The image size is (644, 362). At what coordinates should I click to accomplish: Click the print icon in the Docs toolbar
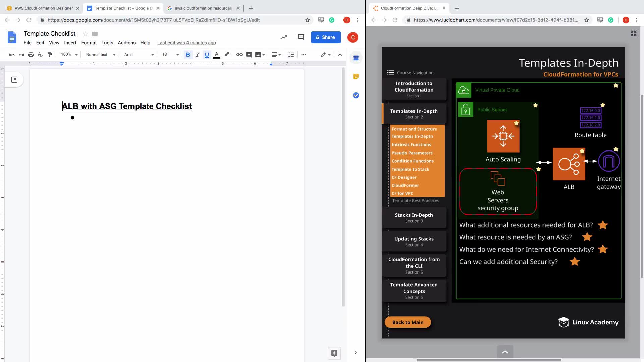(31, 55)
